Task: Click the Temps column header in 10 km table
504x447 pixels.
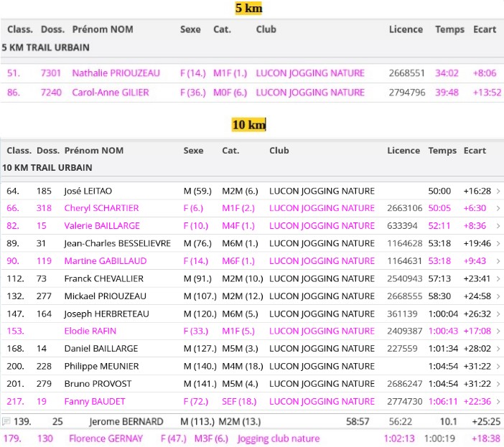Action: (x=442, y=151)
